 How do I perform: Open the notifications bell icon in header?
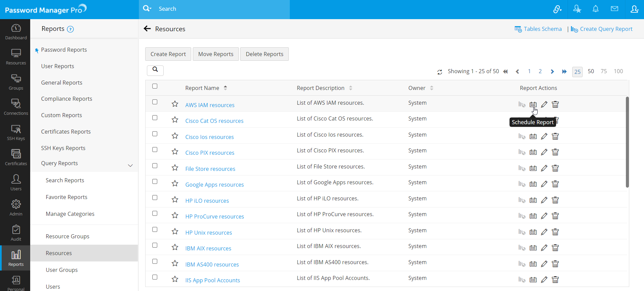pyautogui.click(x=595, y=9)
